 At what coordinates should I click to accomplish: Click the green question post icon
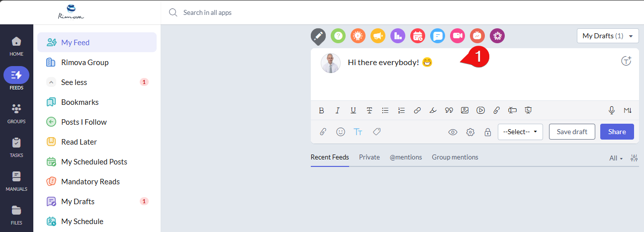coord(338,36)
